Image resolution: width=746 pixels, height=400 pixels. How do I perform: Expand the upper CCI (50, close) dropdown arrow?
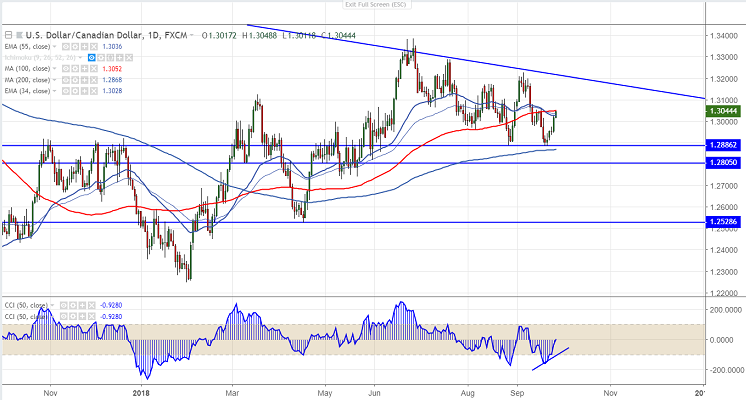[x=52, y=305]
